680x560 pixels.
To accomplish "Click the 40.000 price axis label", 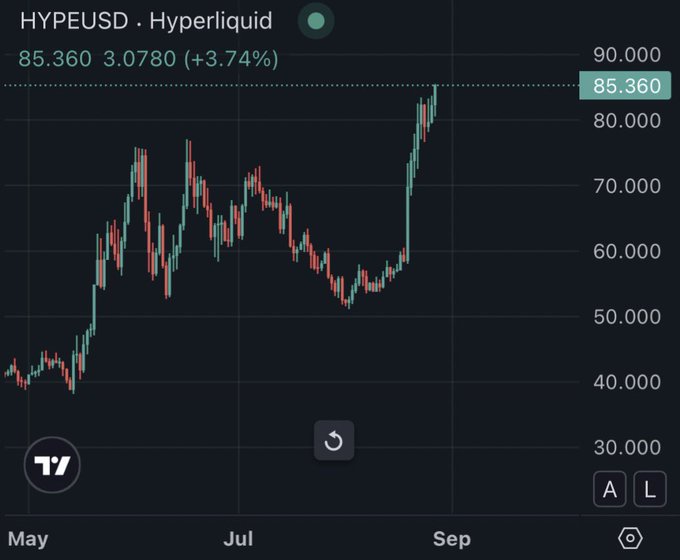I will click(627, 382).
